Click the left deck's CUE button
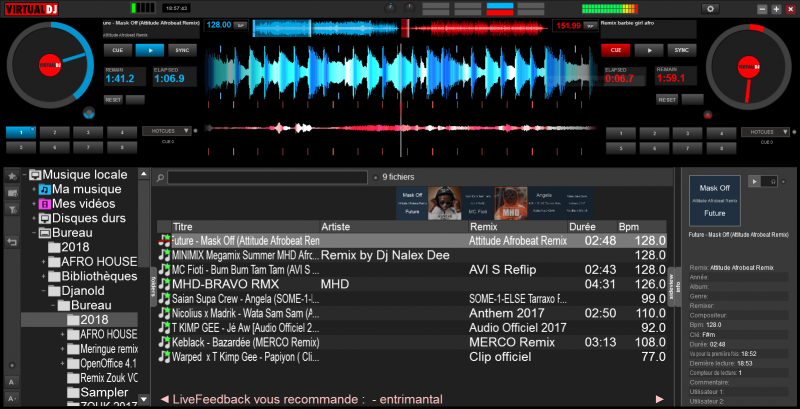The height and width of the screenshot is (409, 800). [x=118, y=50]
